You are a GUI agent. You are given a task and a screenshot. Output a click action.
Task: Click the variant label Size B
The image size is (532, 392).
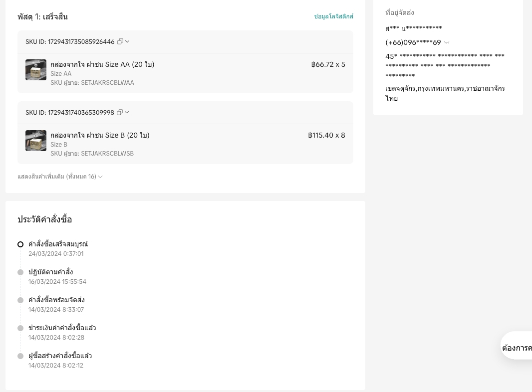59,145
